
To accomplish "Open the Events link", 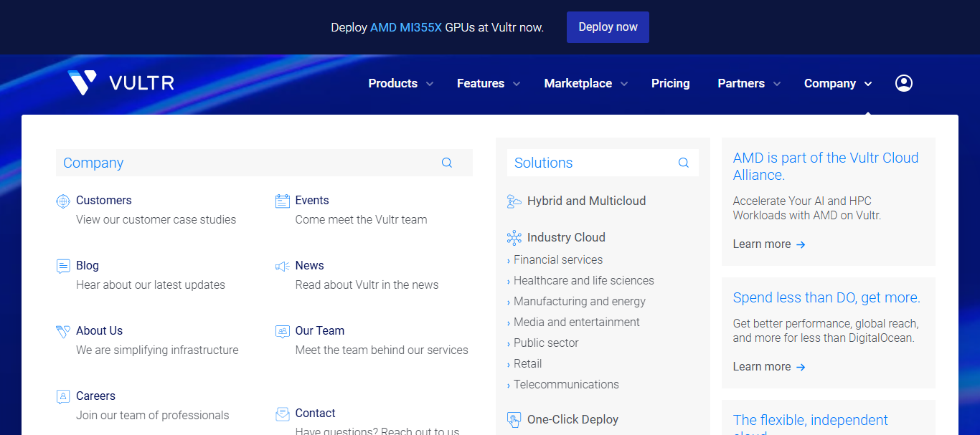I will click(x=312, y=200).
